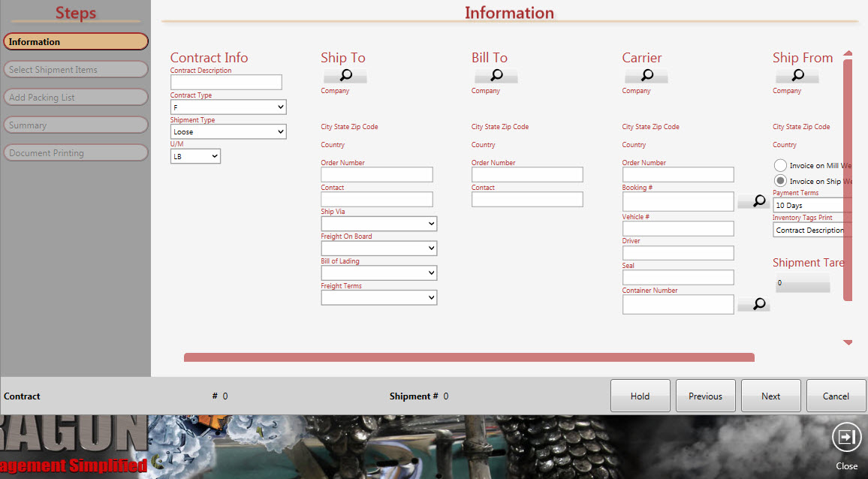Expand the Ship Via dropdown
Viewport: 868px width, 479px height.
[x=378, y=224]
